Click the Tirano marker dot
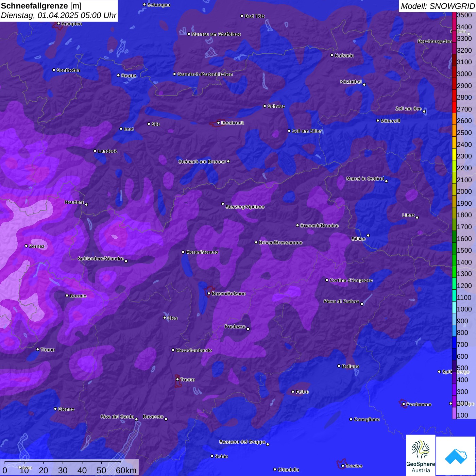 click(38, 349)
